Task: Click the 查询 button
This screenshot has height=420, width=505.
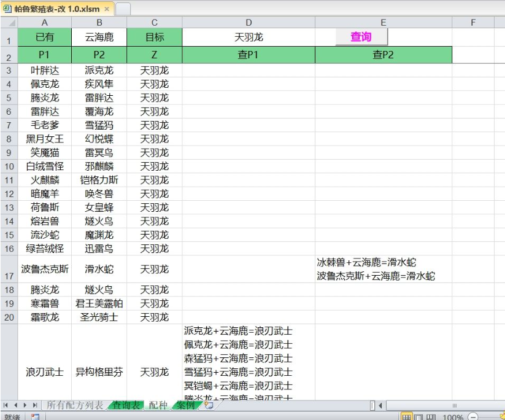Action: (x=361, y=37)
